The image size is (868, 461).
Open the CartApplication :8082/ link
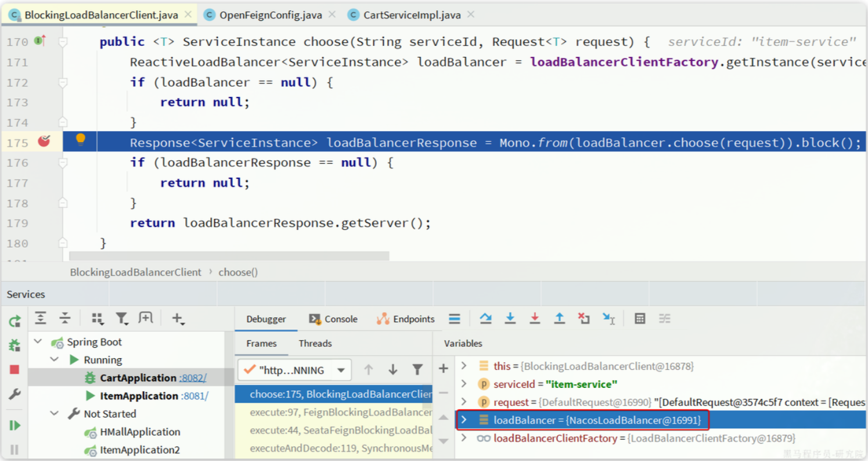[x=193, y=378]
